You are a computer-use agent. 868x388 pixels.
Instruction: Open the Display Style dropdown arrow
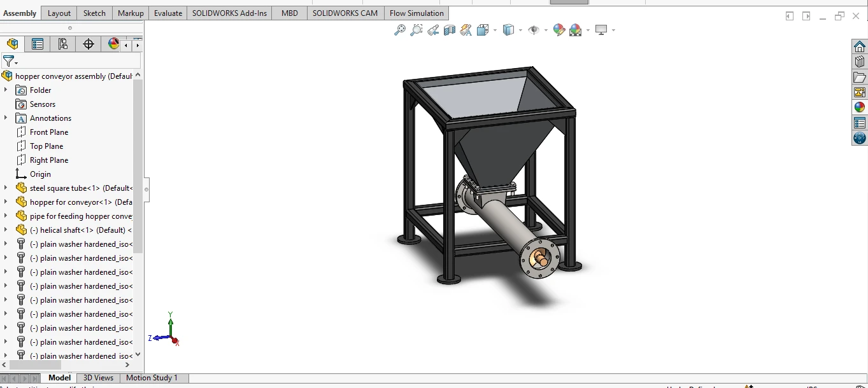tap(520, 30)
